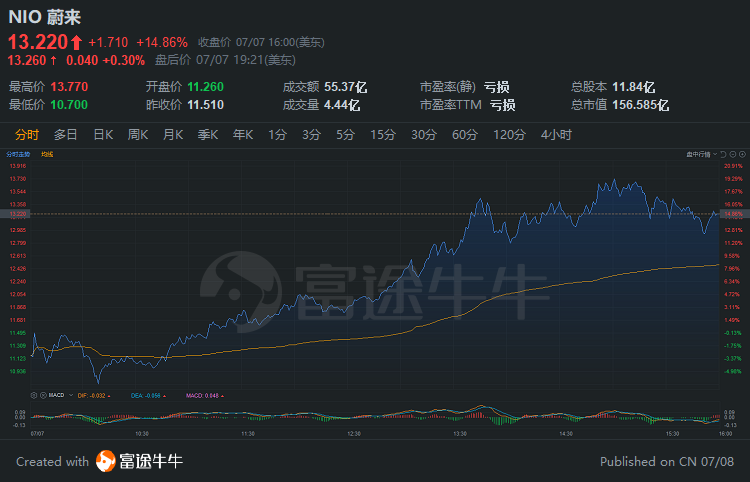Open the 盘中行情 session dropdown

click(x=702, y=154)
